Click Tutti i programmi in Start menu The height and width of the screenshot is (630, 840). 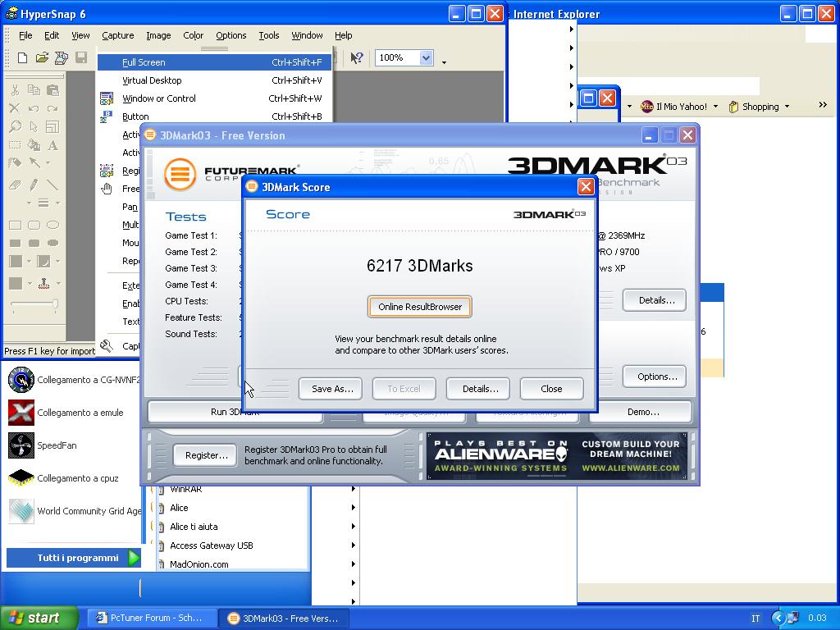pos(74,558)
